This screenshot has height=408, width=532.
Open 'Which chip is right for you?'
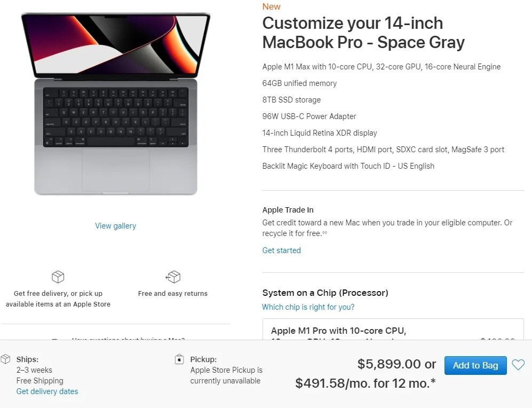308,307
